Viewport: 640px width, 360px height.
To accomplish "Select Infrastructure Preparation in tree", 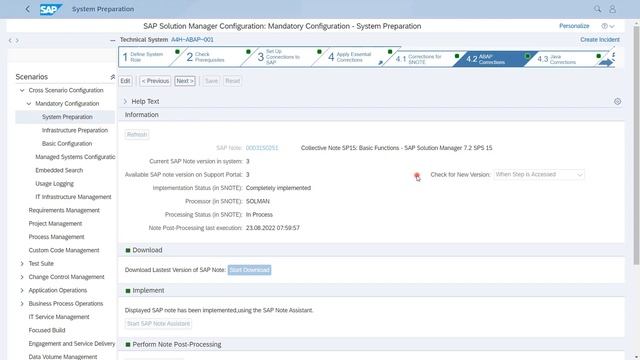I will coord(75,130).
